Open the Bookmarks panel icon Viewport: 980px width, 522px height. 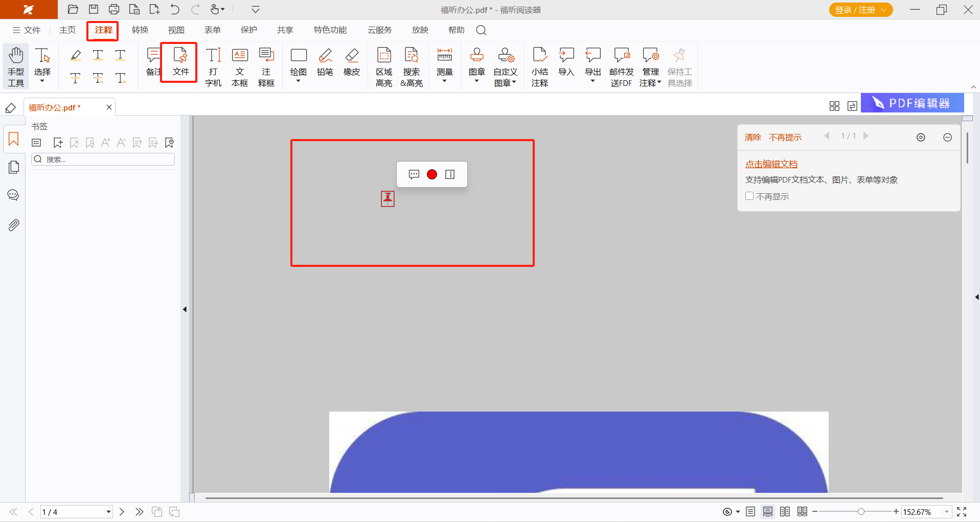point(14,139)
